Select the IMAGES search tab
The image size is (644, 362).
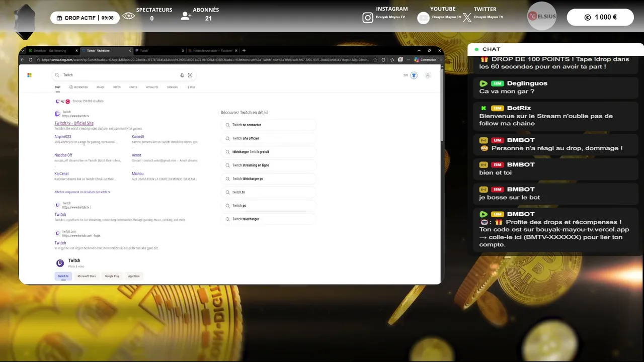coord(100,87)
